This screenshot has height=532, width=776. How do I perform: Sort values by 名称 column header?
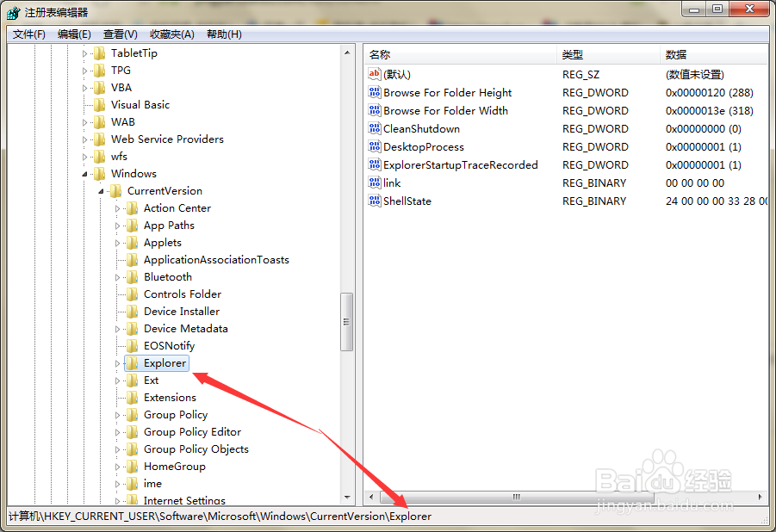tap(460, 54)
